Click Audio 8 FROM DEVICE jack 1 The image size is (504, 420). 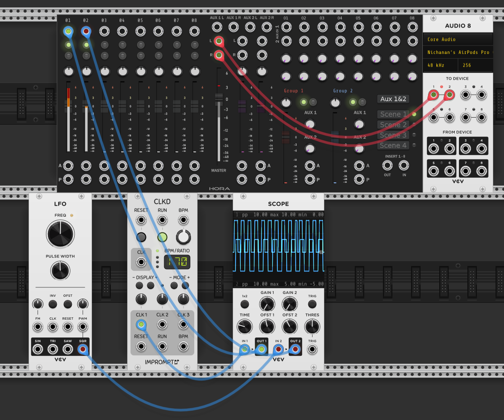(433, 149)
